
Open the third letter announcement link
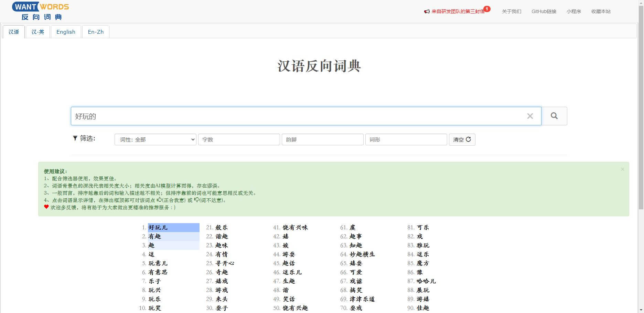click(x=458, y=11)
